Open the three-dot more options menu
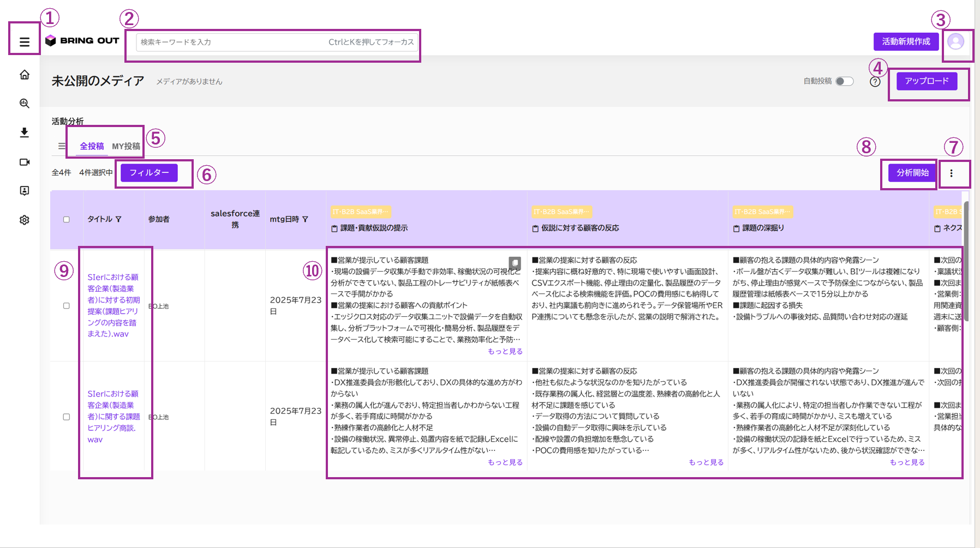This screenshot has width=980, height=548. 952,173
